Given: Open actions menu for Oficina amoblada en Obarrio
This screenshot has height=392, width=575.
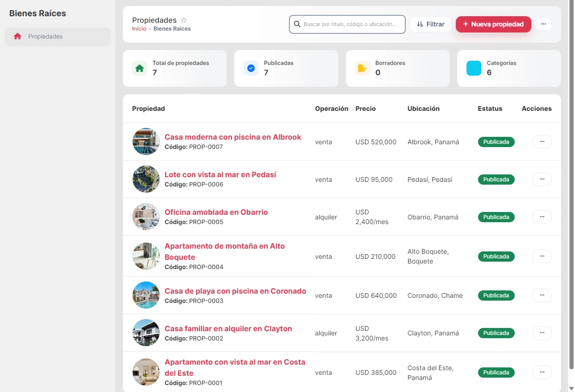Looking at the screenshot, I should pos(542,217).
